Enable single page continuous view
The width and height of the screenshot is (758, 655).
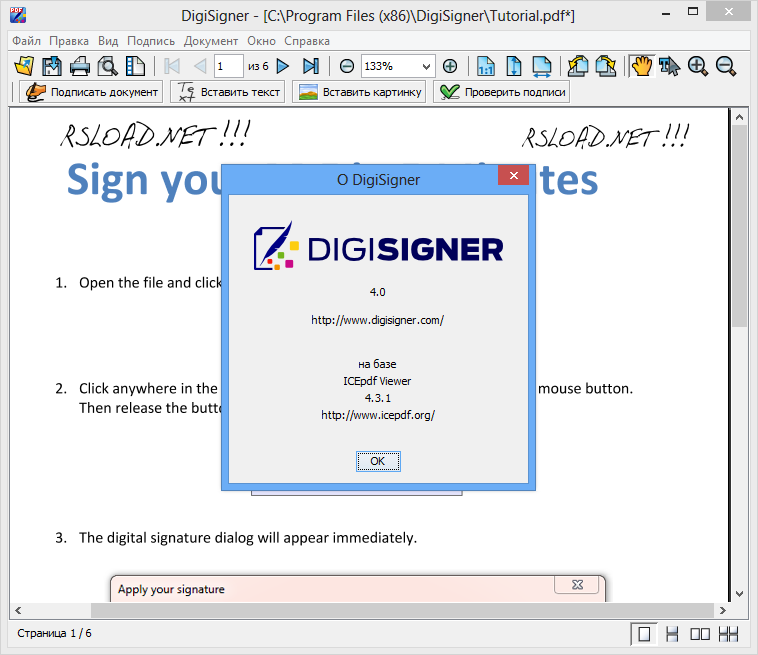(x=672, y=634)
